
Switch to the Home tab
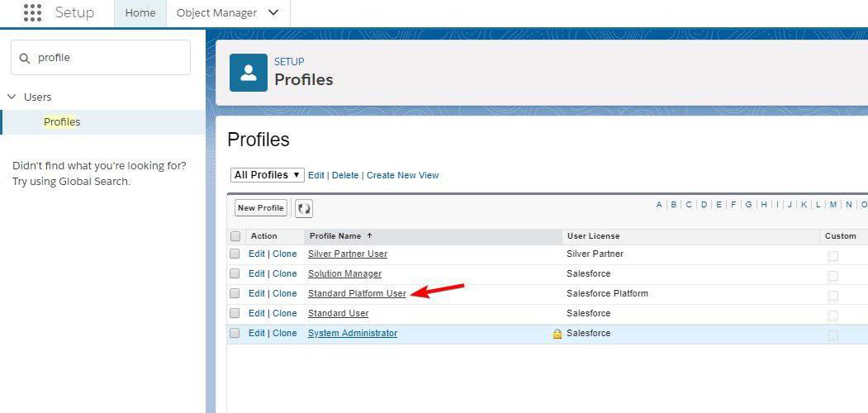point(140,12)
